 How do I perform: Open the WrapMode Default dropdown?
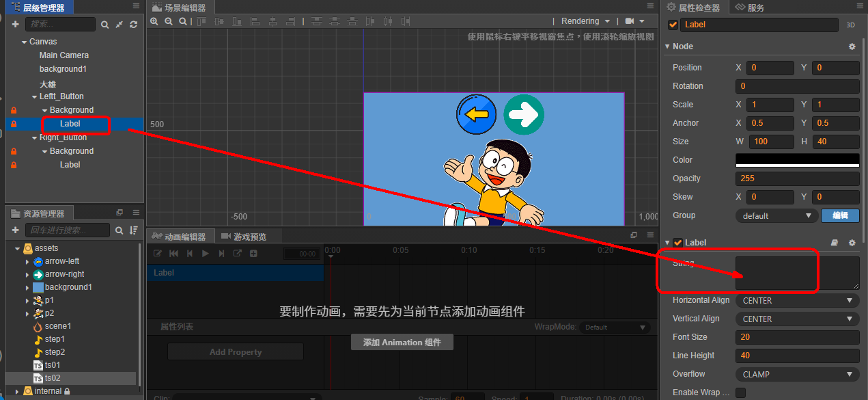(615, 327)
